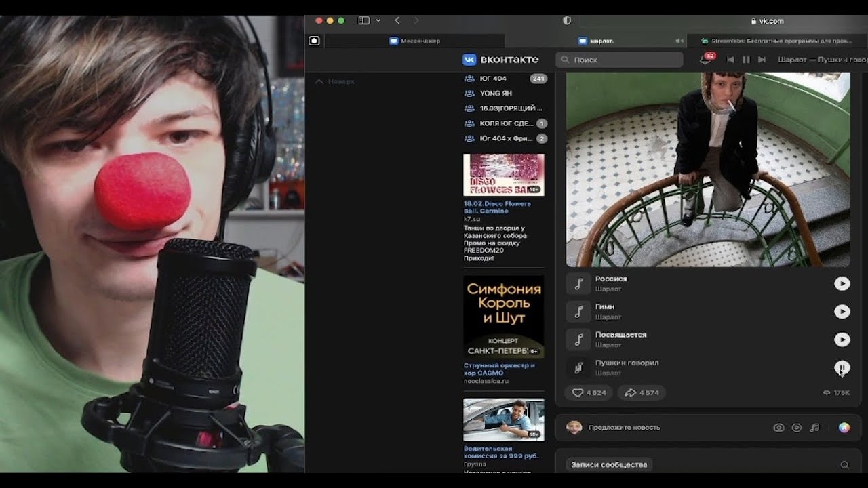Attach a video to suggested news

tap(797, 428)
